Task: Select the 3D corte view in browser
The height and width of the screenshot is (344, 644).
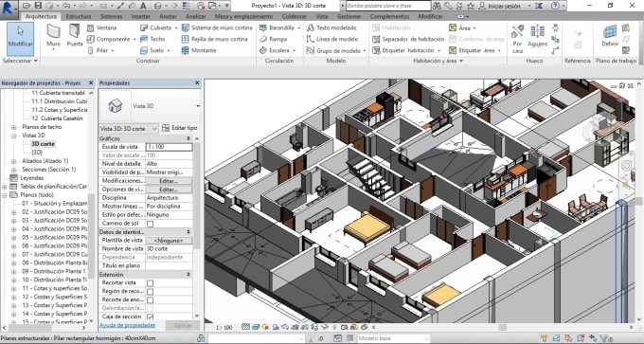Action: pyautogui.click(x=44, y=144)
